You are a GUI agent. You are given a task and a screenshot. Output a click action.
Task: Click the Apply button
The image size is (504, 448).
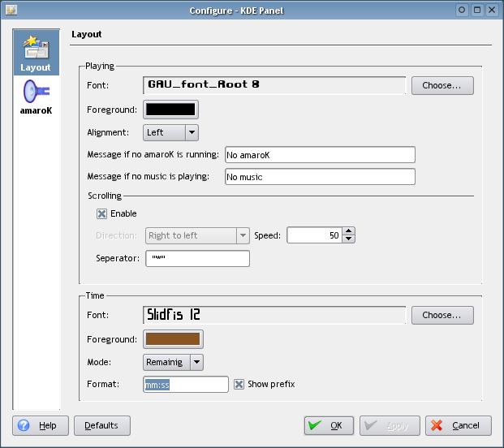click(390, 425)
